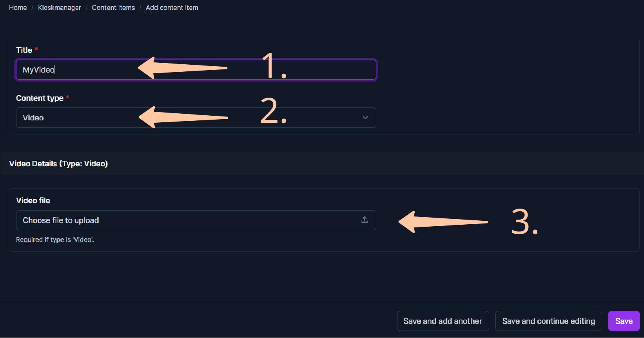
Task: Click the arrow pointing at the upload field
Action: point(443,222)
